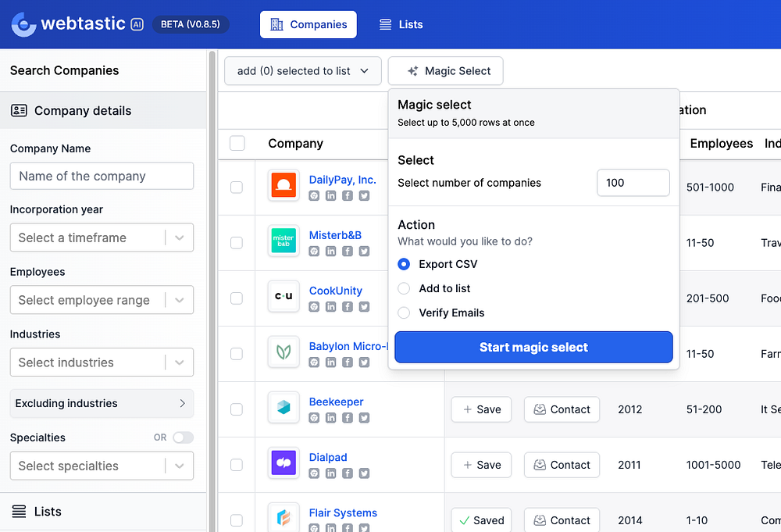Screen dimensions: 781x532
Task: Click Start magic select button
Action: pos(533,347)
